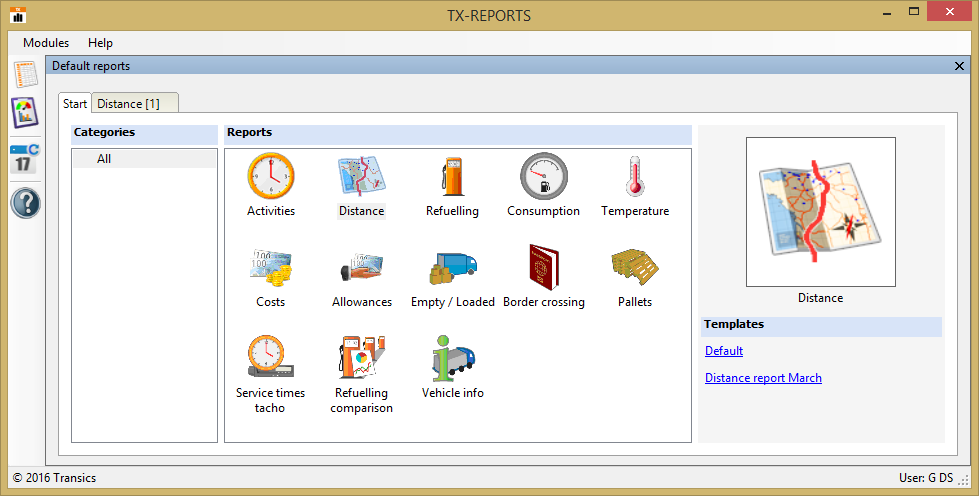979x496 pixels.
Task: Open the Vehicle info report
Action: tap(452, 360)
